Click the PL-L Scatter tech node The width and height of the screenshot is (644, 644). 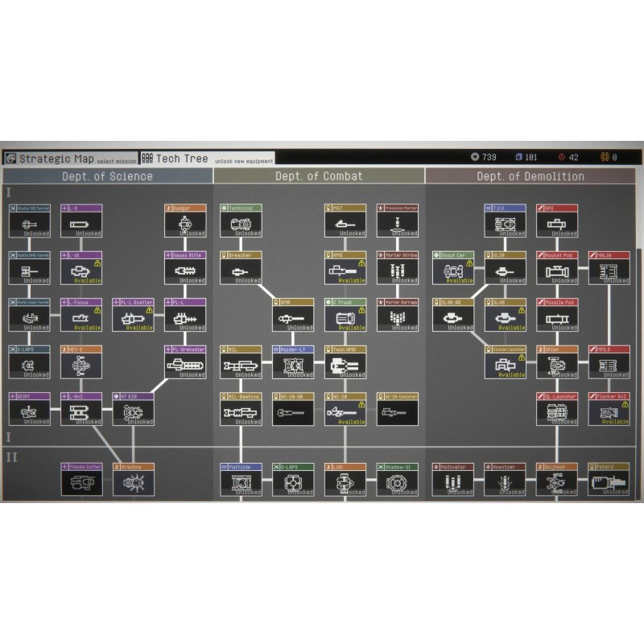pyautogui.click(x=133, y=316)
